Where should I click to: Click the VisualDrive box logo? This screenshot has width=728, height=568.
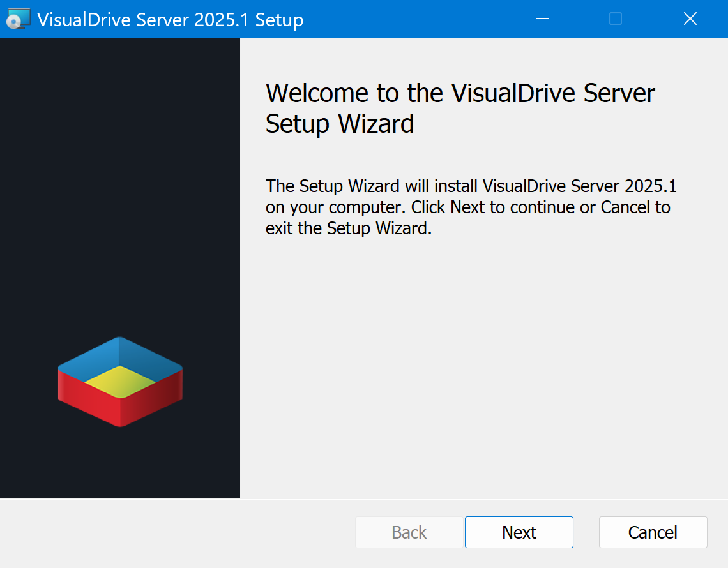(120, 382)
